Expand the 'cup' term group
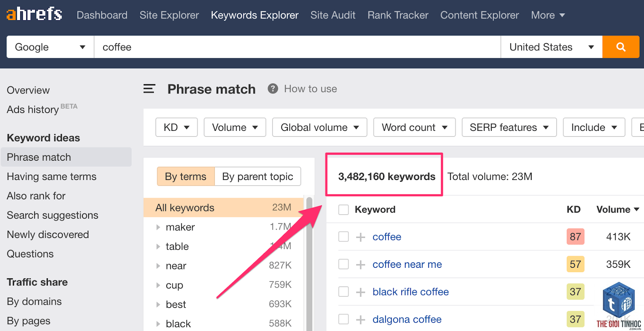 coord(158,285)
